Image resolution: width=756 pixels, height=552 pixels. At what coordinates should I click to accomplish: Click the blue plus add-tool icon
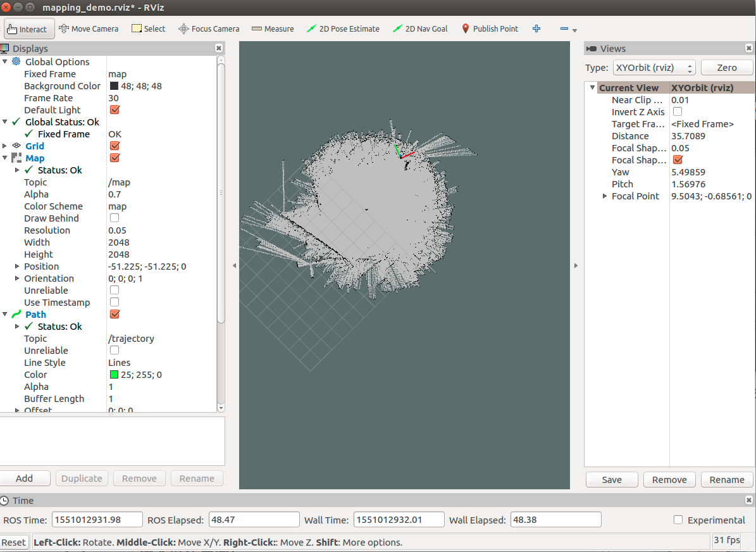coord(536,29)
